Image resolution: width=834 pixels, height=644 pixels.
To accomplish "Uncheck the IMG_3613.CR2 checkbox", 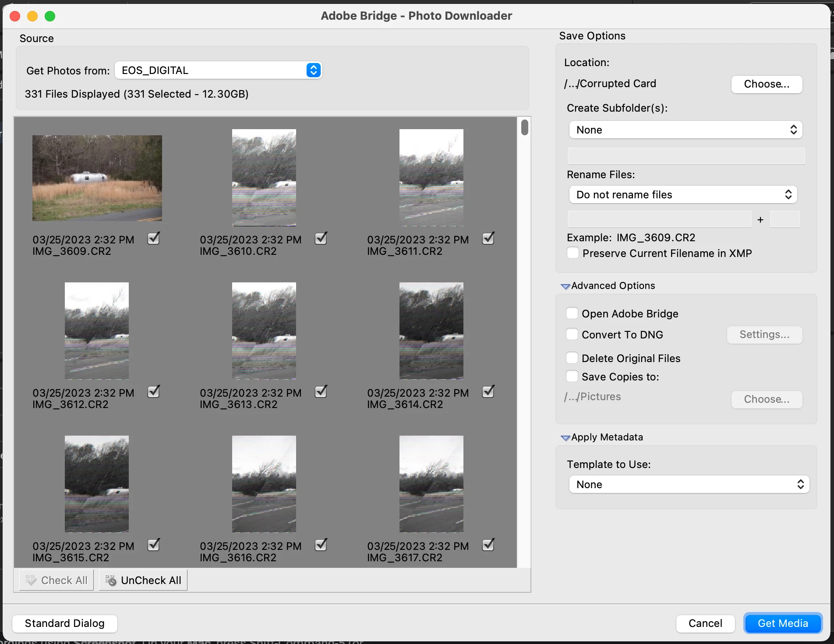I will click(x=321, y=392).
